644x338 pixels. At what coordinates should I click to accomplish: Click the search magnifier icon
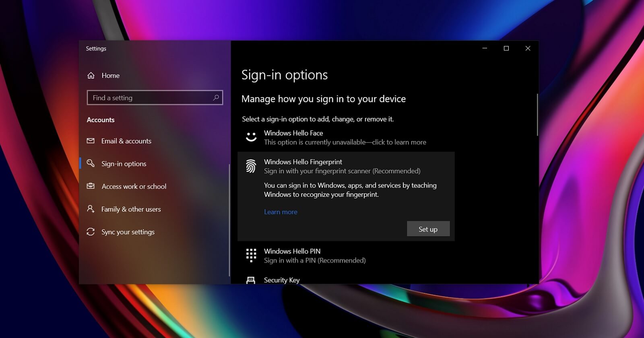(216, 97)
